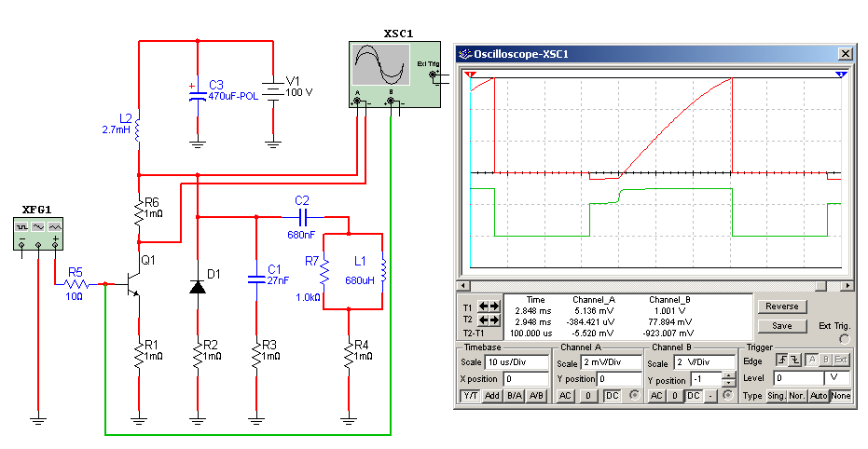Move cursor T1 right with arrow
Screen dimensions: 868x449
coord(494,306)
